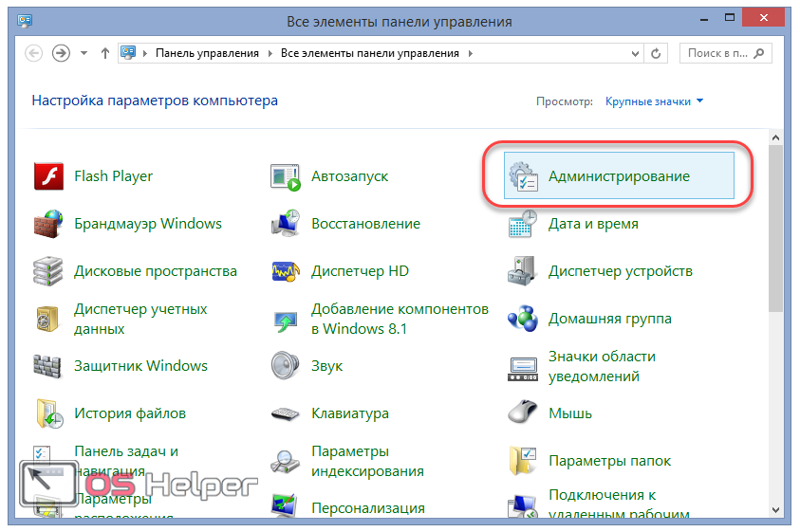Open the Flash Player icon
Image resolution: width=800 pixels, height=532 pixels.
[48, 176]
